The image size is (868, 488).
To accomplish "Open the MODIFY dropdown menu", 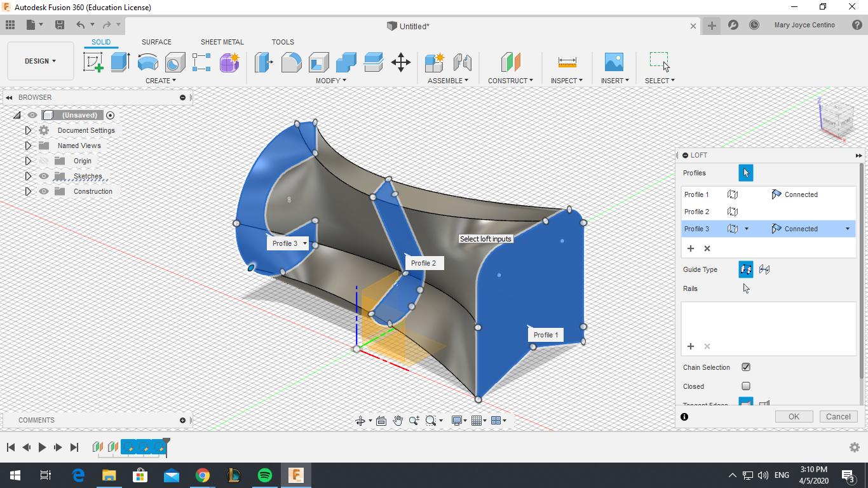I will click(330, 80).
